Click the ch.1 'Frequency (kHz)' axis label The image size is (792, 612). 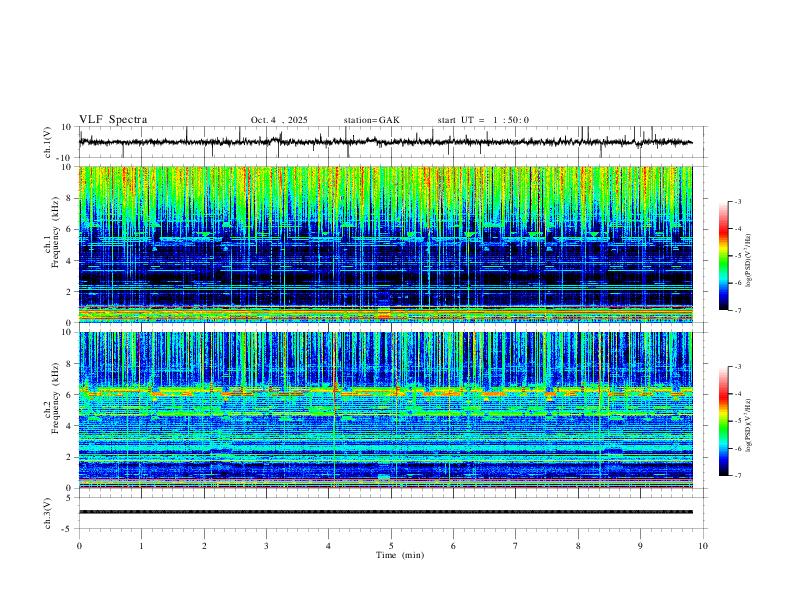[x=55, y=232]
